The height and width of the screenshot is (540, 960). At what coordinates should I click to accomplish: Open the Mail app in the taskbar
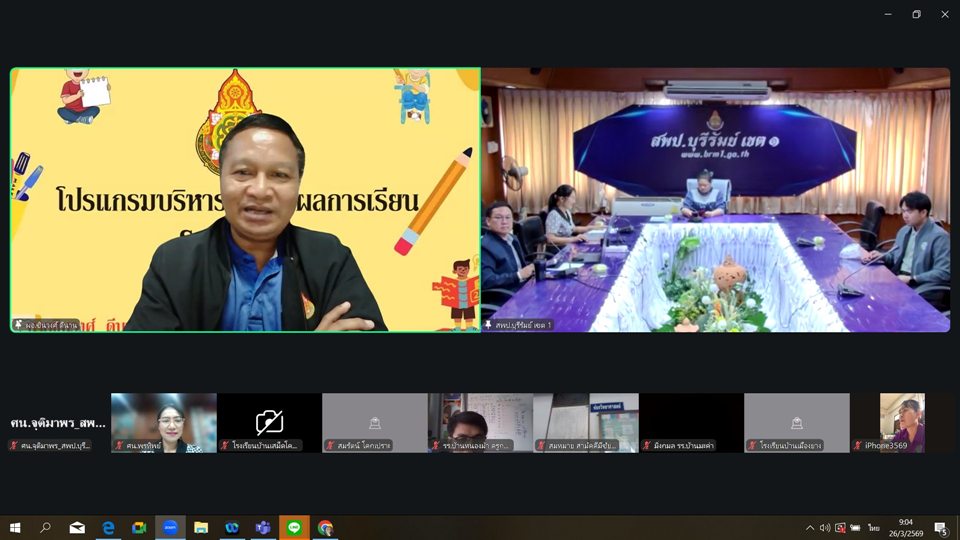click(x=77, y=527)
